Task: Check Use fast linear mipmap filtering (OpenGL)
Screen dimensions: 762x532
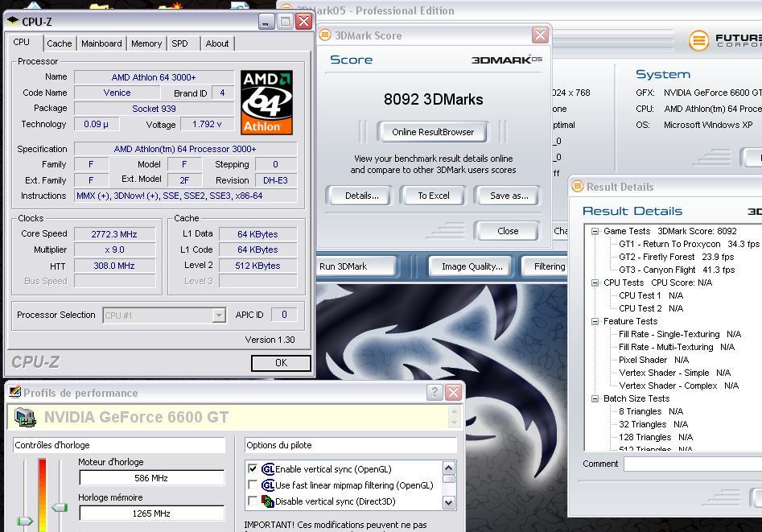Action: [252, 485]
